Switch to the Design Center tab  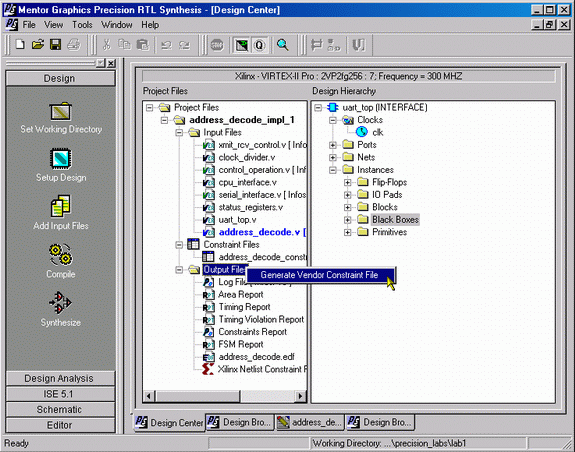click(169, 423)
